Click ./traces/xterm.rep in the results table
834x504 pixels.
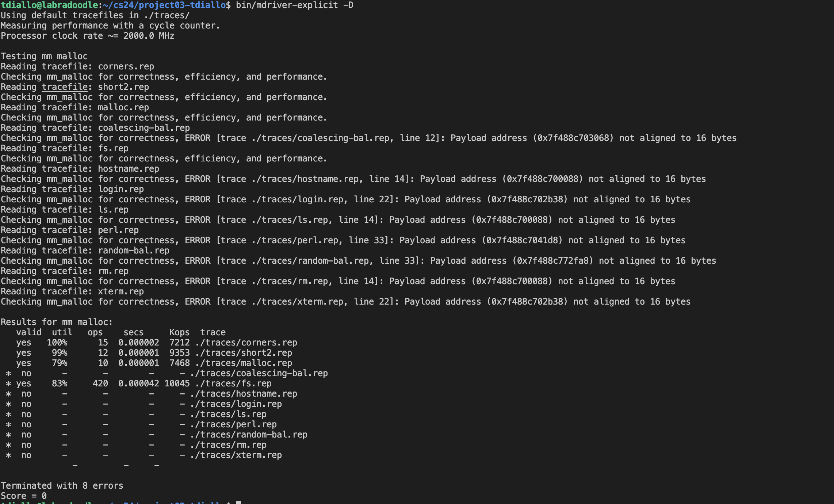coord(236,455)
